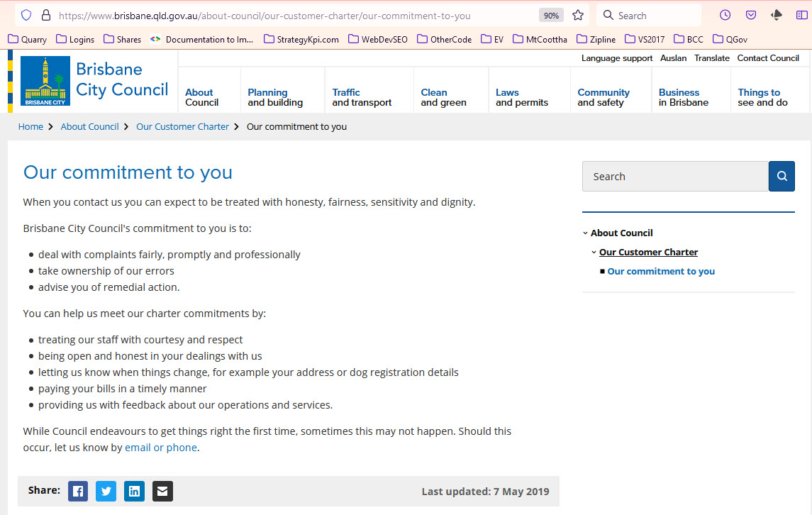812x515 pixels.
Task: Go to Language support link
Action: point(617,58)
